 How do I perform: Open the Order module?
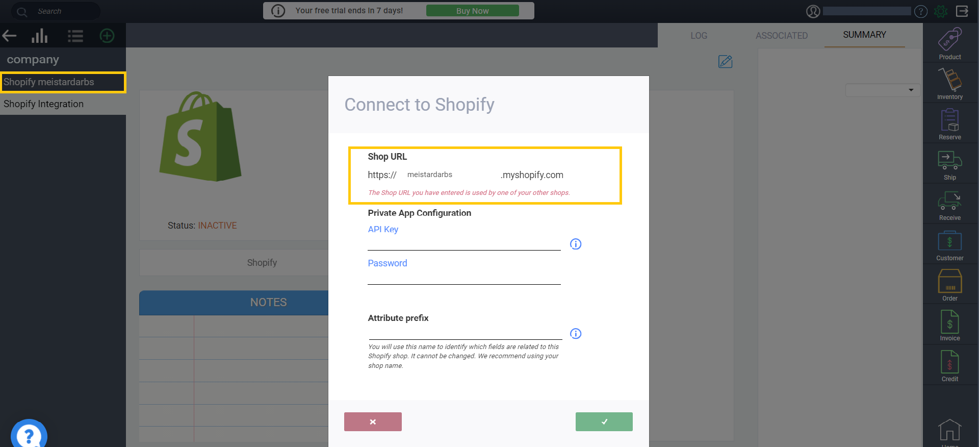[x=950, y=285]
